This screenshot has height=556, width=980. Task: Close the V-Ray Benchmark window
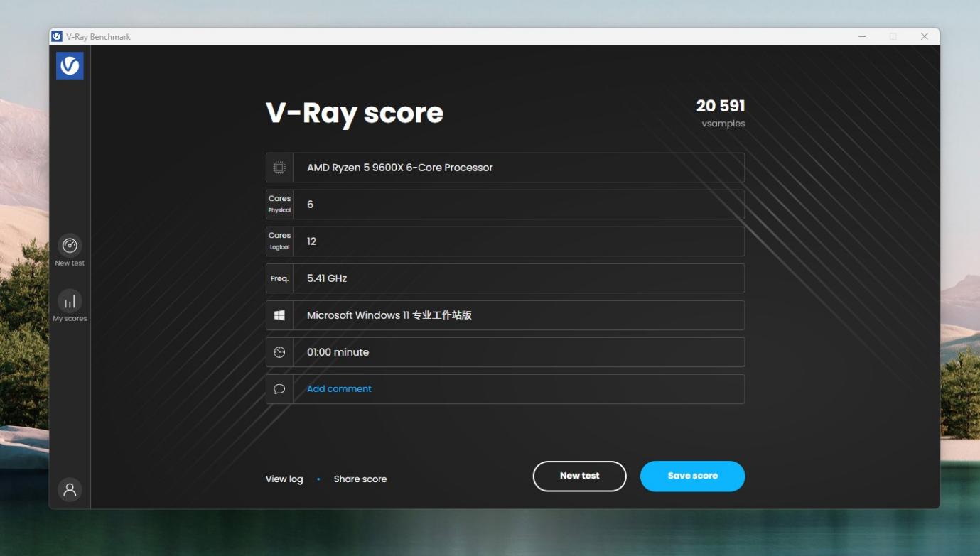coord(925,36)
